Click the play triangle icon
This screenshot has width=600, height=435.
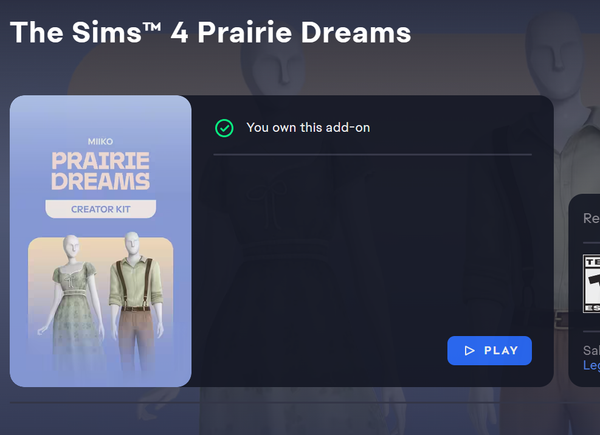[x=469, y=350]
